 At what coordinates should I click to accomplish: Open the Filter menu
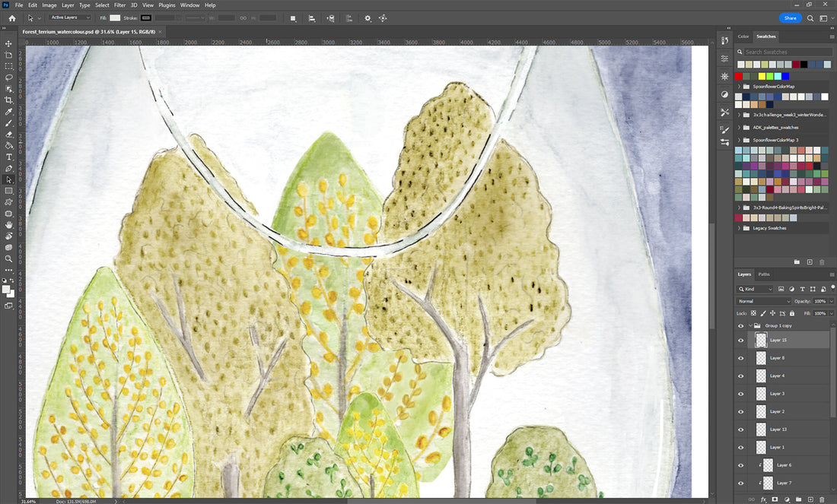pos(119,5)
